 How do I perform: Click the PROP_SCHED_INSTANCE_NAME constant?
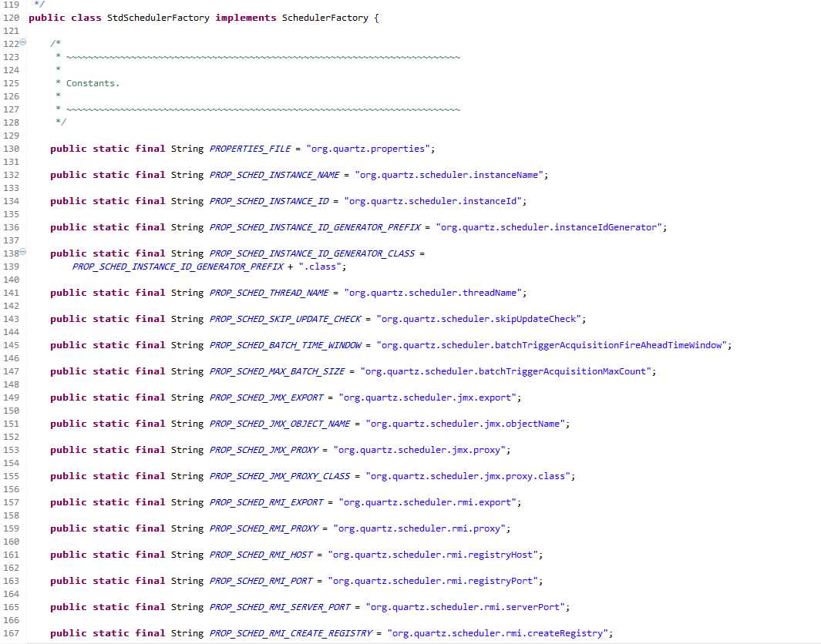(274, 175)
